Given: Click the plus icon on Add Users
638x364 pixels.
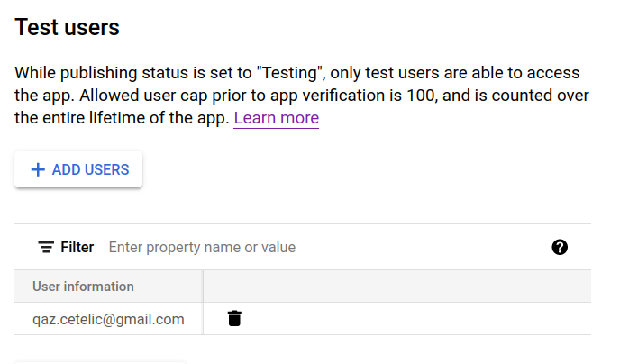Looking at the screenshot, I should 38,169.
